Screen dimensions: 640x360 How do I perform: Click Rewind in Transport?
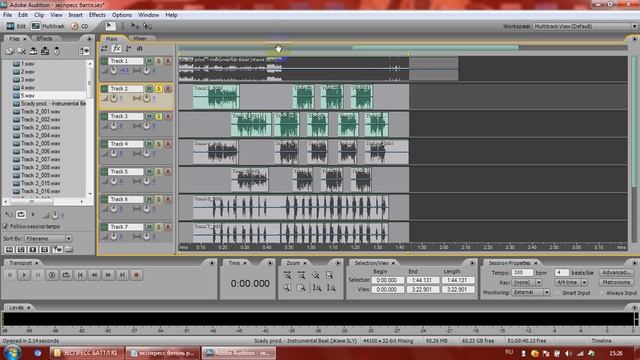point(94,275)
